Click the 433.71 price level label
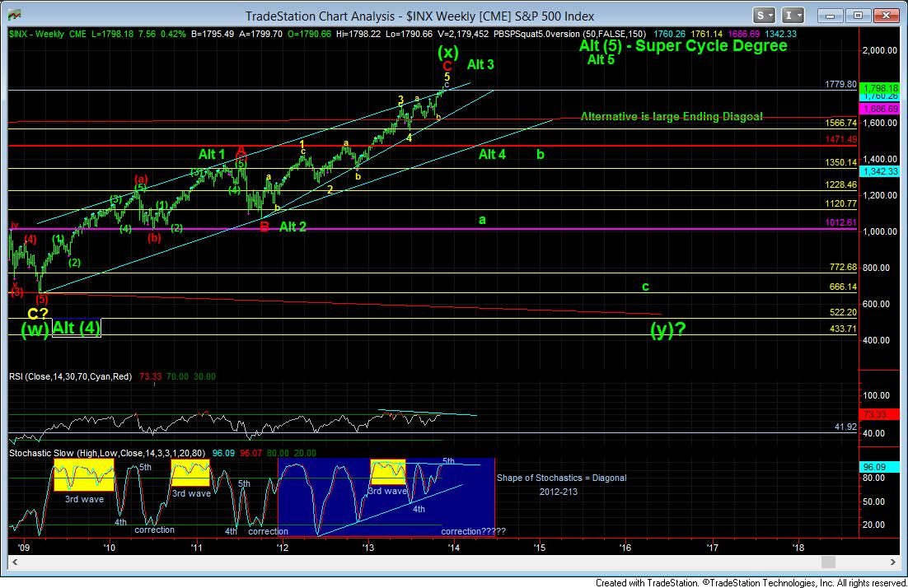The image size is (908, 588). (843, 329)
